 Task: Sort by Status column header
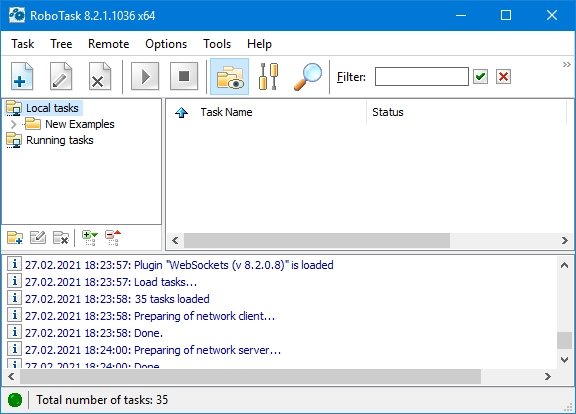[388, 112]
